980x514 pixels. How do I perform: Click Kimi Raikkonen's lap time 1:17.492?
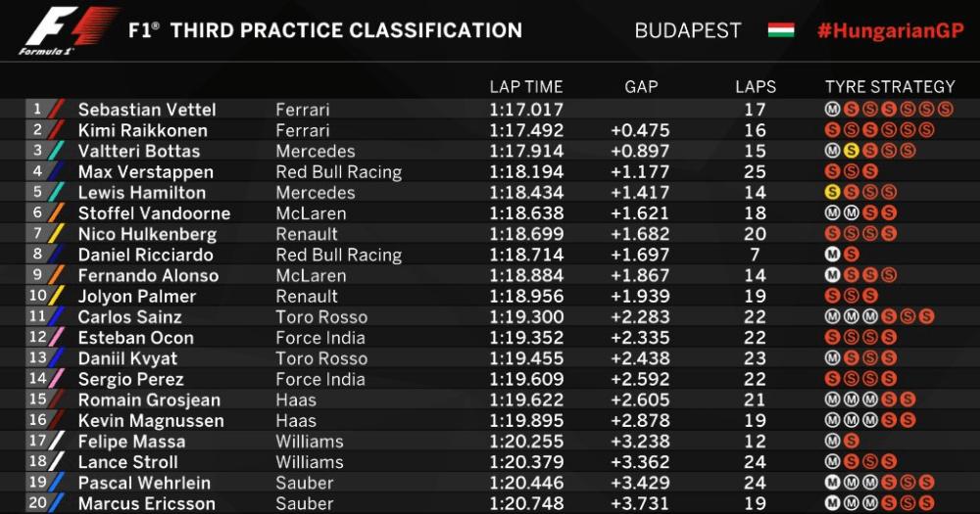526,130
